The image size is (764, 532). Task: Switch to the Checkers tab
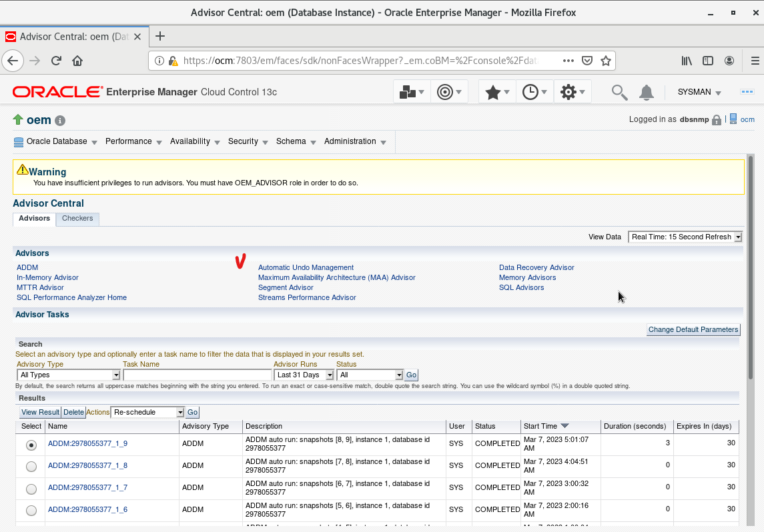click(x=77, y=219)
